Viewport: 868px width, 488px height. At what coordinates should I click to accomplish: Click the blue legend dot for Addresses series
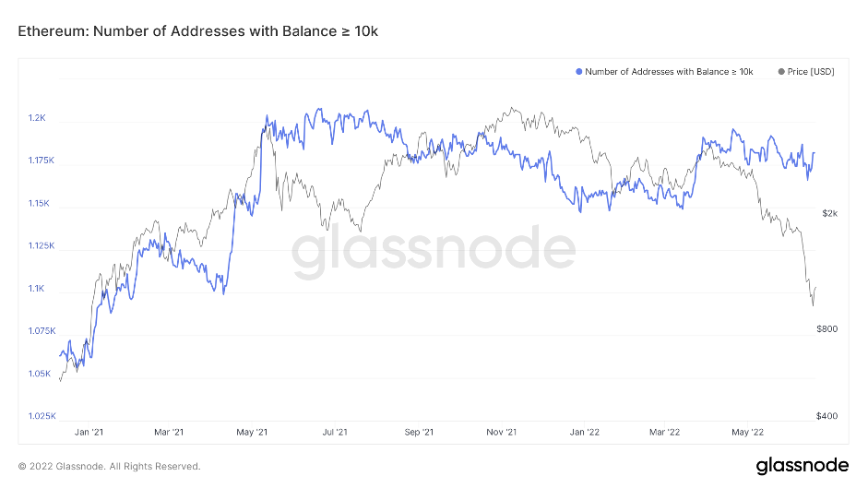pos(578,72)
